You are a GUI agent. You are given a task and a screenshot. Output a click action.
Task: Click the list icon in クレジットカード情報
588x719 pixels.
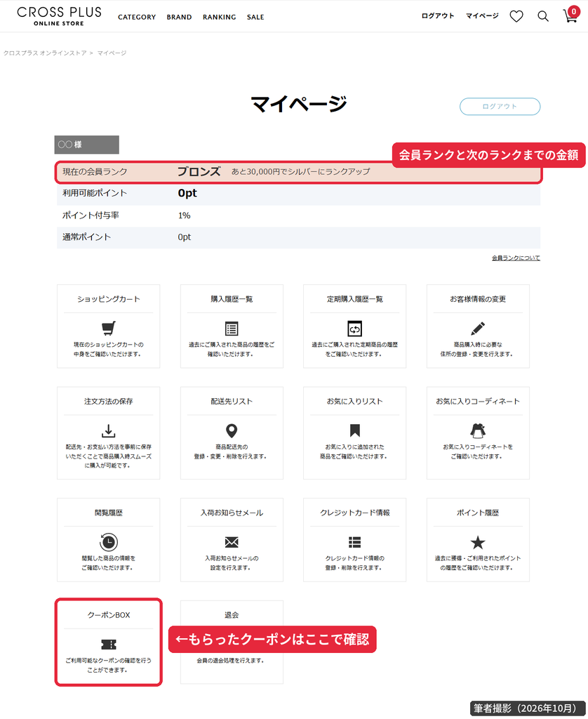(355, 543)
